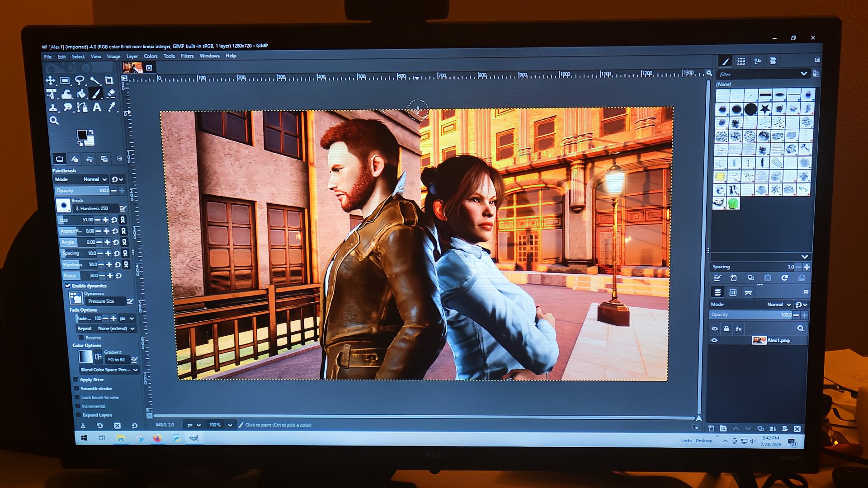Create a new layer in Layers panel

pos(711,429)
